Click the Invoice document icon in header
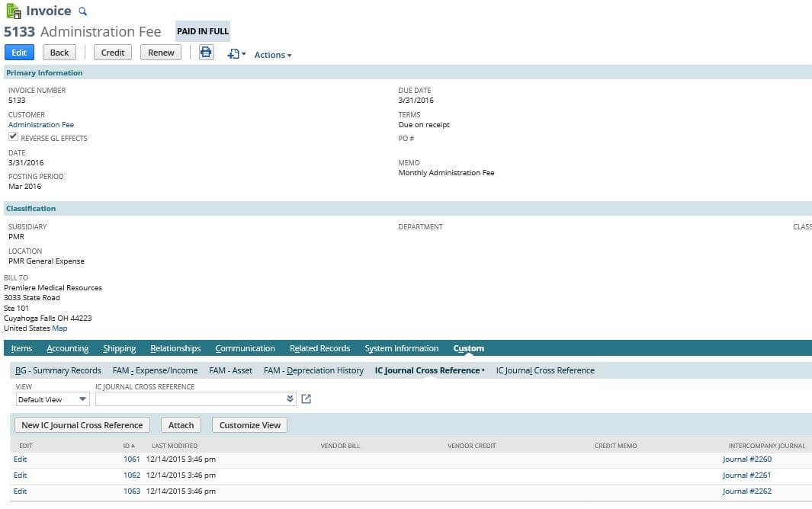This screenshot has height=509, width=812. point(13,11)
